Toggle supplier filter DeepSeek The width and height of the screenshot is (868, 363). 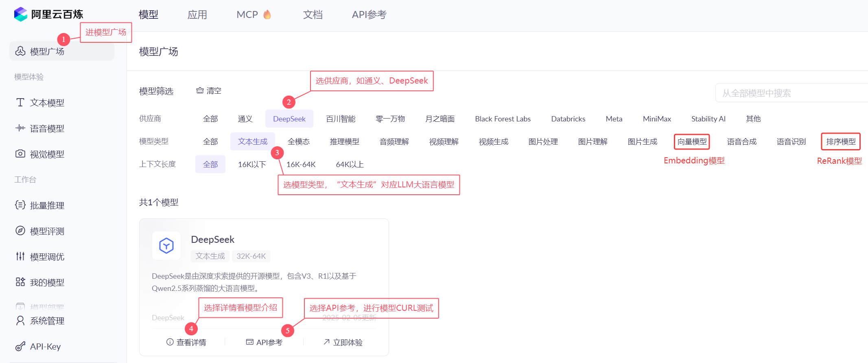tap(289, 119)
